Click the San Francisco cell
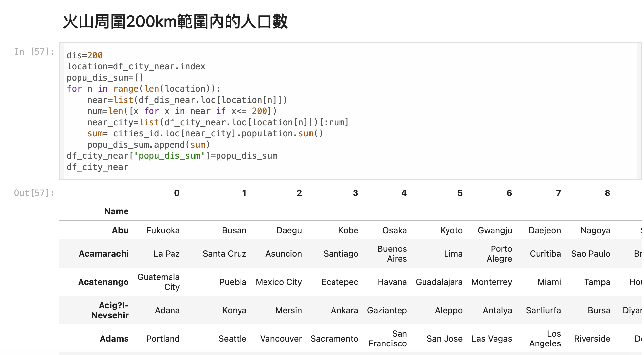The image size is (644, 355). (x=388, y=339)
